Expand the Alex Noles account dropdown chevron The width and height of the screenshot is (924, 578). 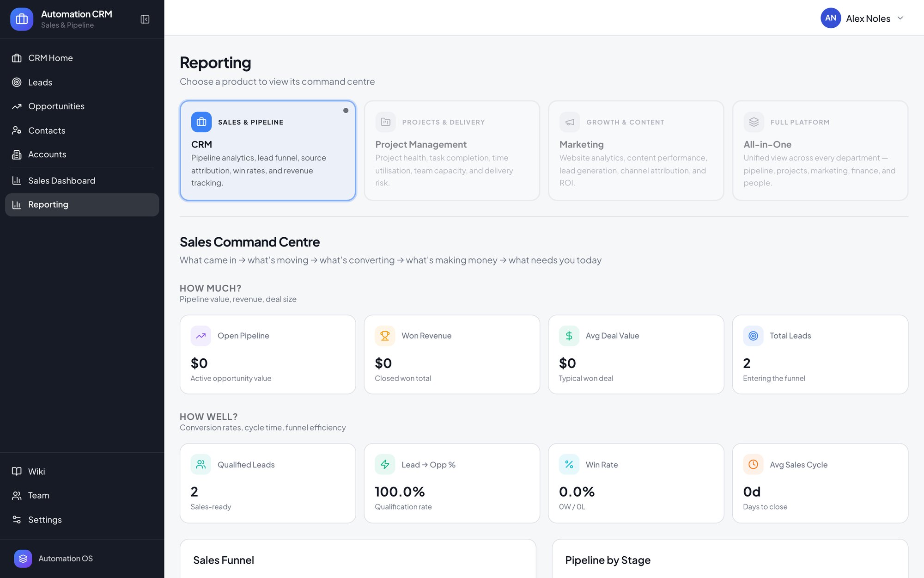pyautogui.click(x=900, y=18)
